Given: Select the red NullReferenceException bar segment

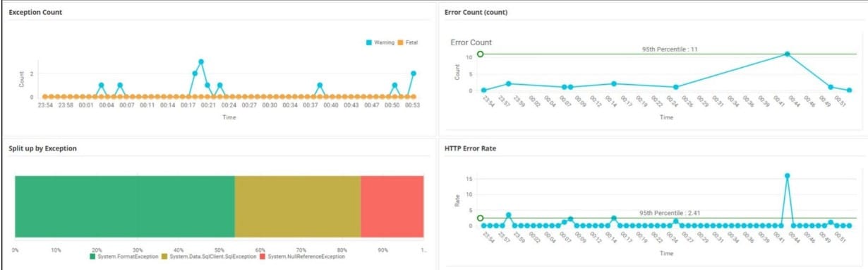Looking at the screenshot, I should tap(392, 207).
